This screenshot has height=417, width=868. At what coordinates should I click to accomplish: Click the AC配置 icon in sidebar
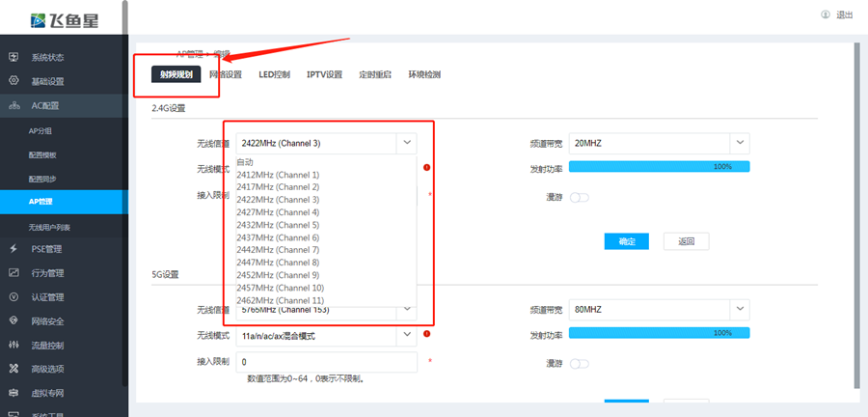point(14,105)
